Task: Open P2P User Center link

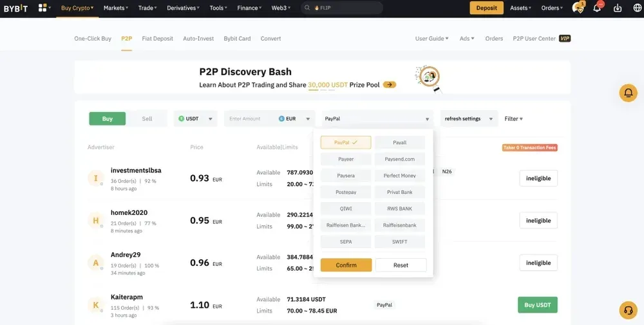Action: (x=535, y=39)
